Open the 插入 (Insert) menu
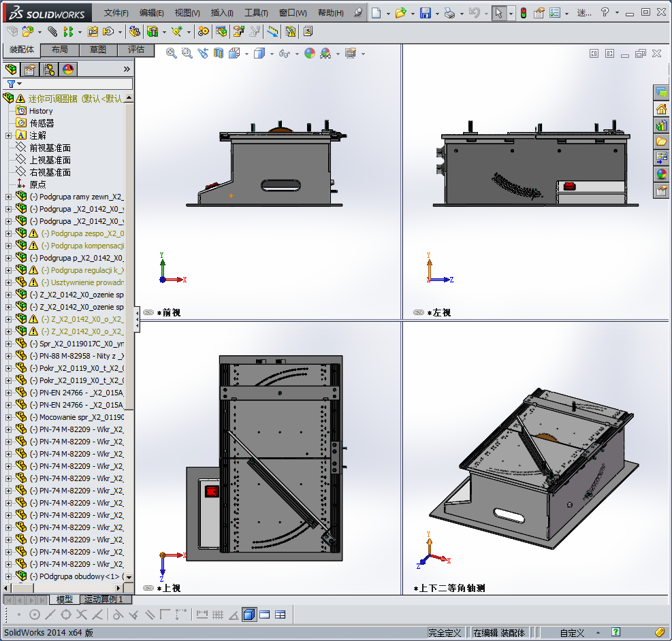The image size is (672, 641). 221,13
